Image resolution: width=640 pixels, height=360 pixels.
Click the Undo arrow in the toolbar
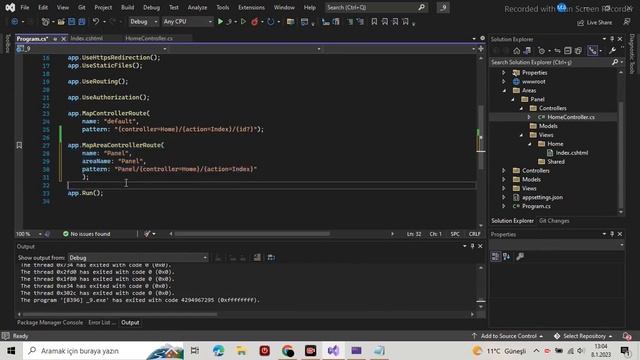(x=96, y=22)
